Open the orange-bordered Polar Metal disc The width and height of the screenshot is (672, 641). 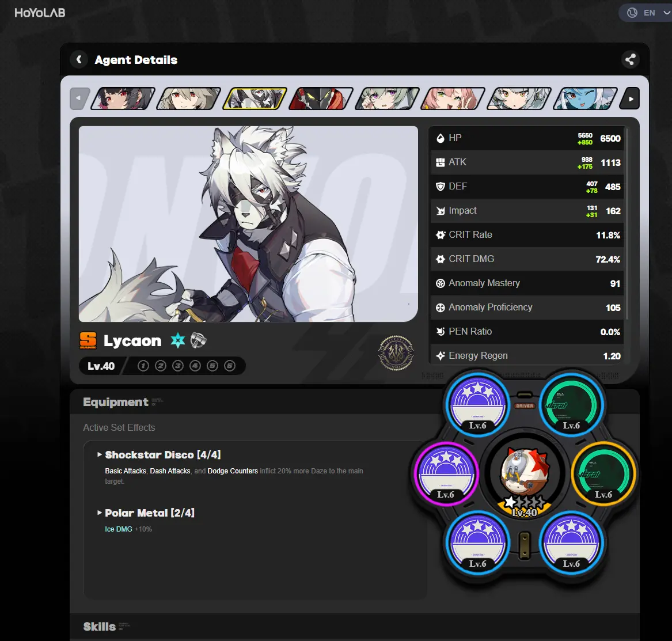pyautogui.click(x=603, y=474)
